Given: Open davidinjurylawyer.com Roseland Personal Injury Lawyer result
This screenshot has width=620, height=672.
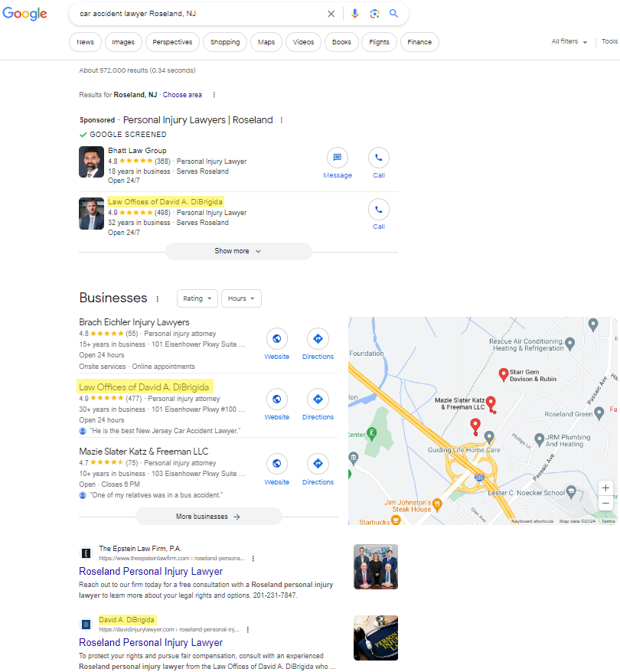Looking at the screenshot, I should click(151, 642).
